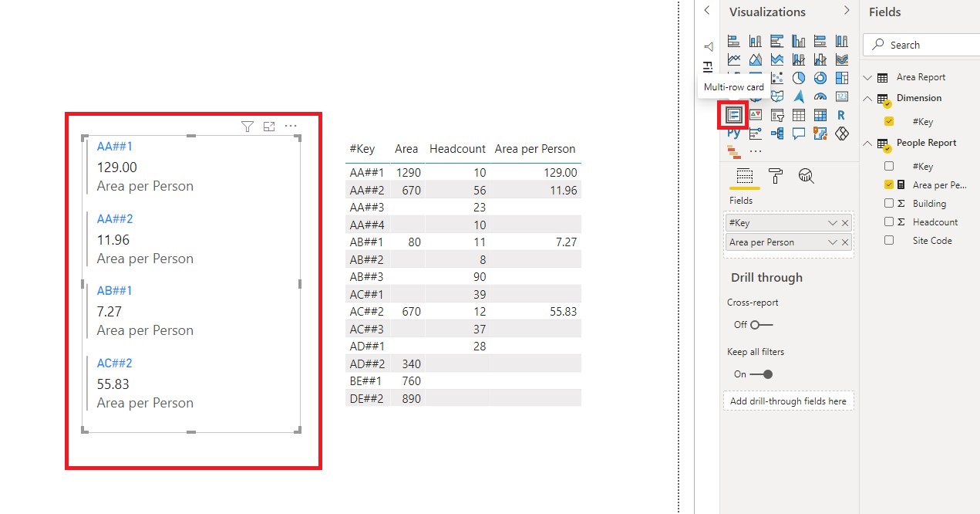Select the slicer visual

point(777,115)
